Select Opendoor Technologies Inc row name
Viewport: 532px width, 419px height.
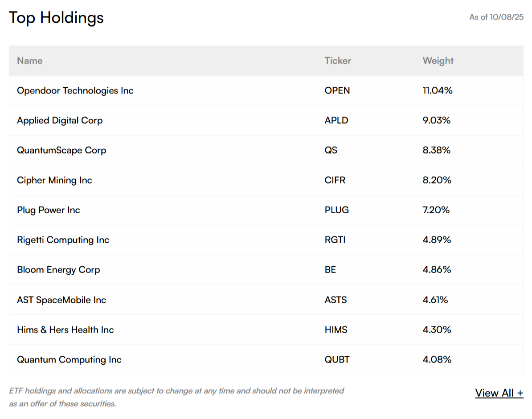pyautogui.click(x=75, y=90)
